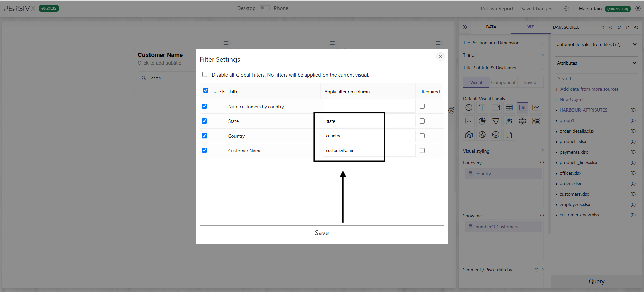Click the document icon in Data Source header

pyautogui.click(x=628, y=27)
